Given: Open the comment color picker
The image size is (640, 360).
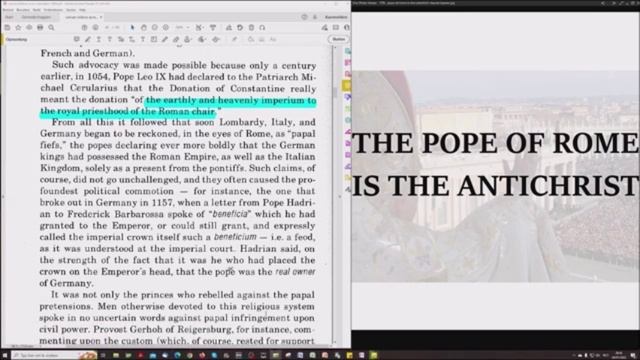Looking at the screenshot, I should point(251,39).
